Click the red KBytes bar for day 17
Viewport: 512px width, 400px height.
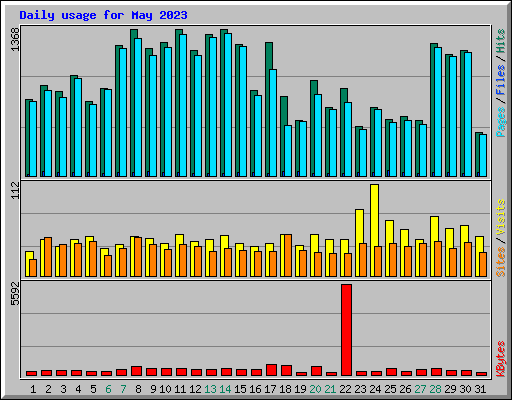point(271,370)
